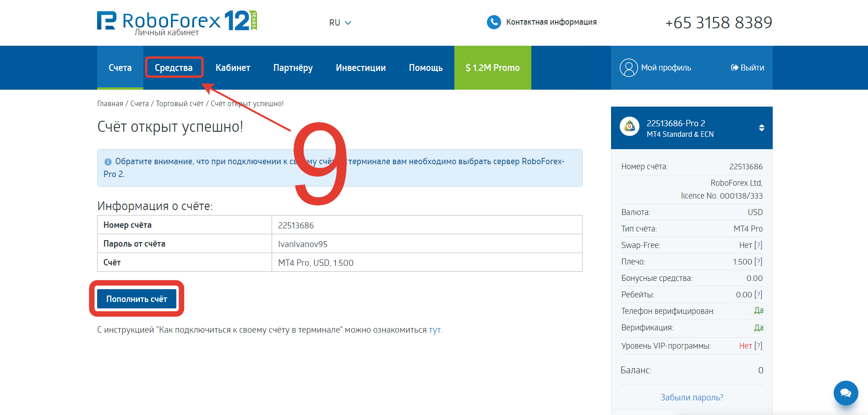868x415 pixels.
Task: Click Главная in the breadcrumb
Action: point(110,103)
